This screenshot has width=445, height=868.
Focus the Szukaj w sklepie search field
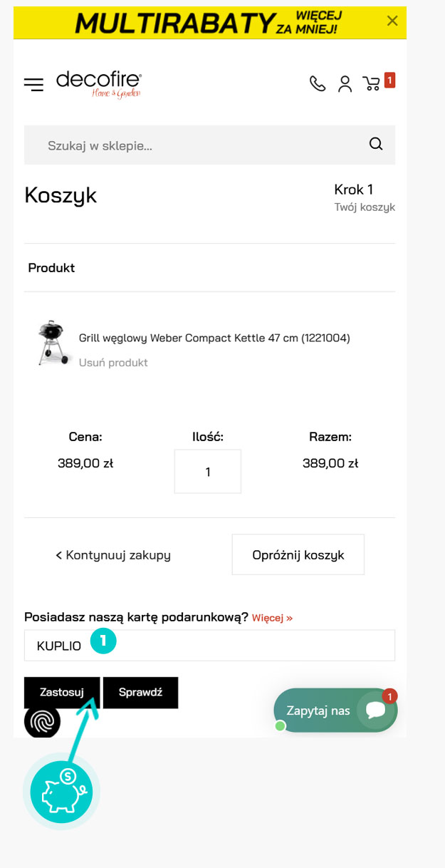pyautogui.click(x=209, y=145)
